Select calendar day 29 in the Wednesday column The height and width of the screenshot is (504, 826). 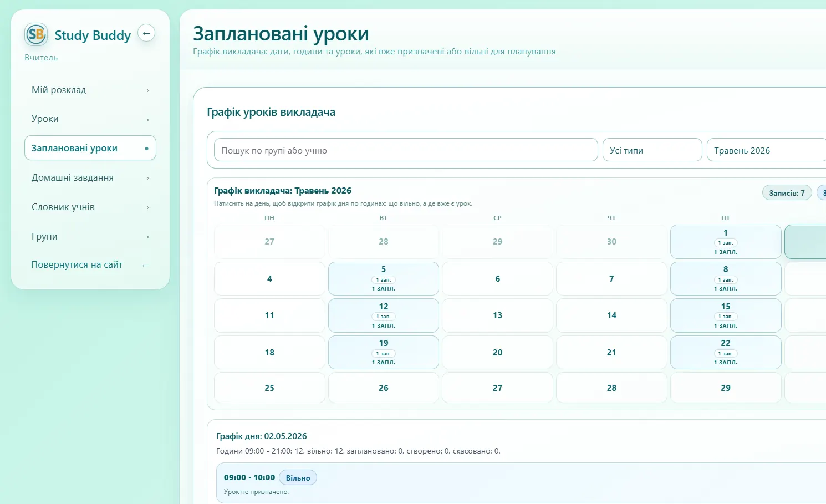498,242
